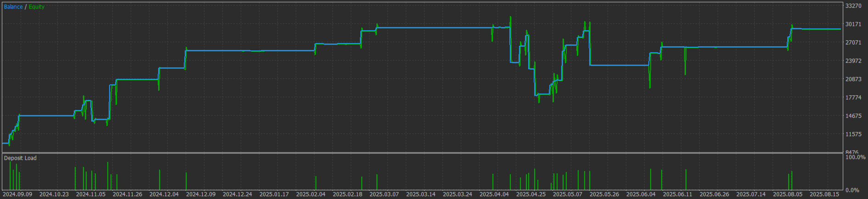
Task: Click the 11575 axis value
Action: pyautogui.click(x=853, y=134)
